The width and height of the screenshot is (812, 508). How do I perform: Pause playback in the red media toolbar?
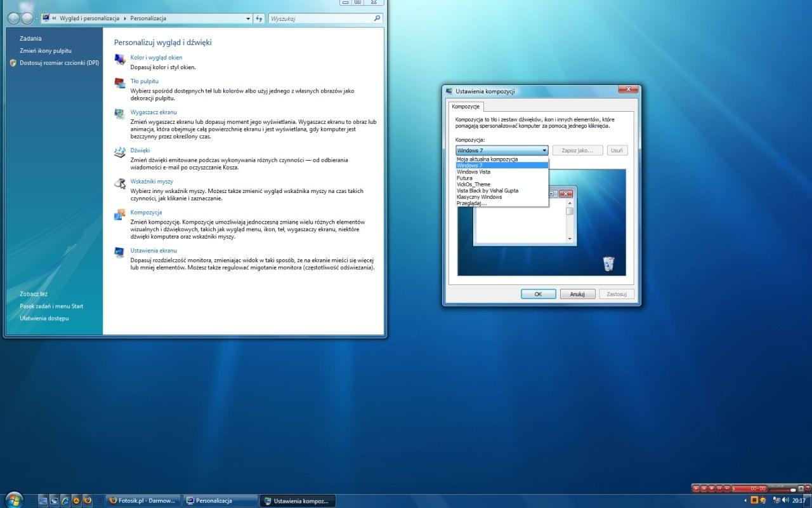click(x=704, y=488)
